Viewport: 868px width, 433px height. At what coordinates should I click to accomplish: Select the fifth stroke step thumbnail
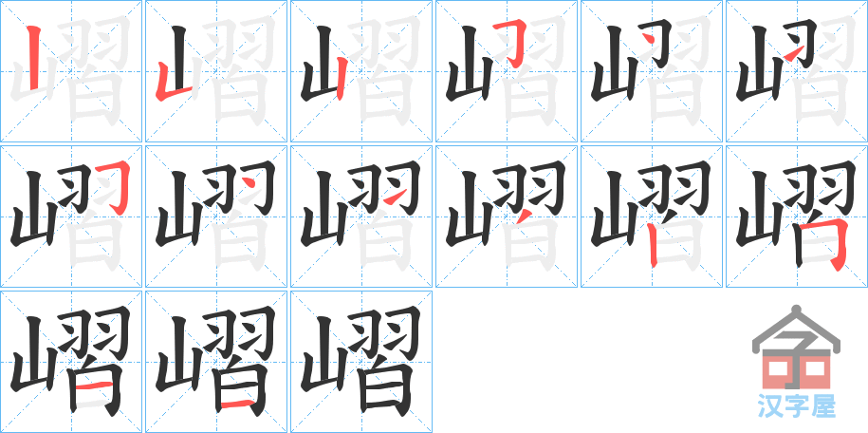(x=652, y=71)
